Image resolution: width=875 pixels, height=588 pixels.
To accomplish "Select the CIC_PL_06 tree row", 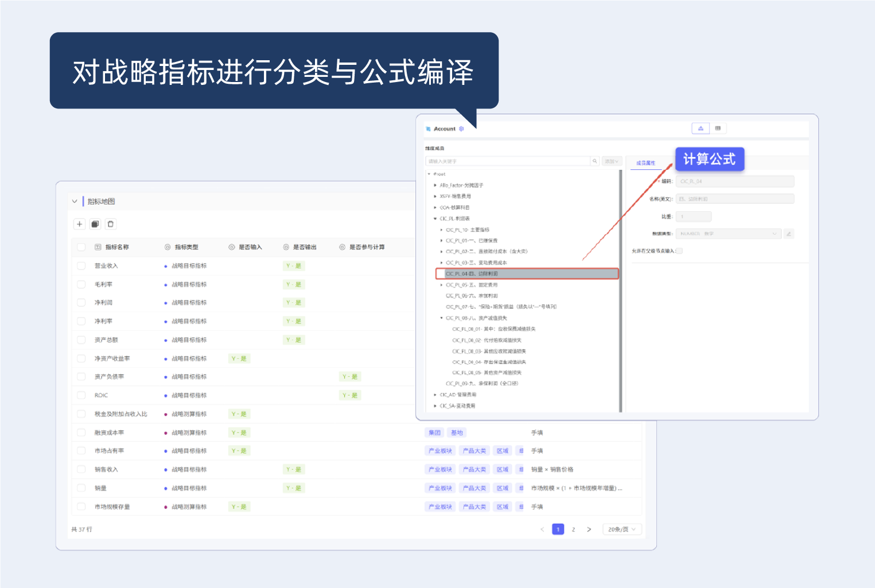I will pyautogui.click(x=472, y=296).
